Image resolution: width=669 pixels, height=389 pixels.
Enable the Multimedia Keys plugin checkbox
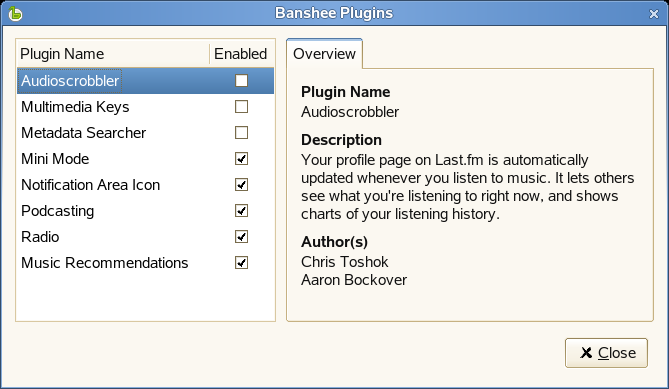[241, 107]
